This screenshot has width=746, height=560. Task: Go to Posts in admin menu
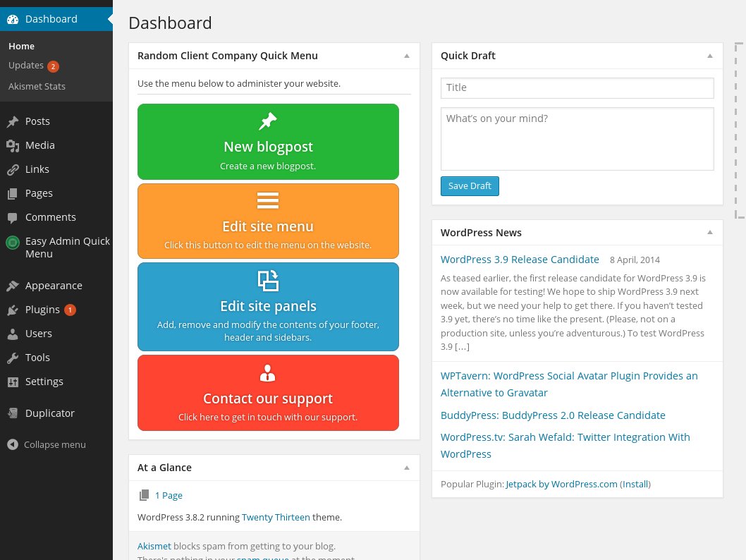(37, 121)
